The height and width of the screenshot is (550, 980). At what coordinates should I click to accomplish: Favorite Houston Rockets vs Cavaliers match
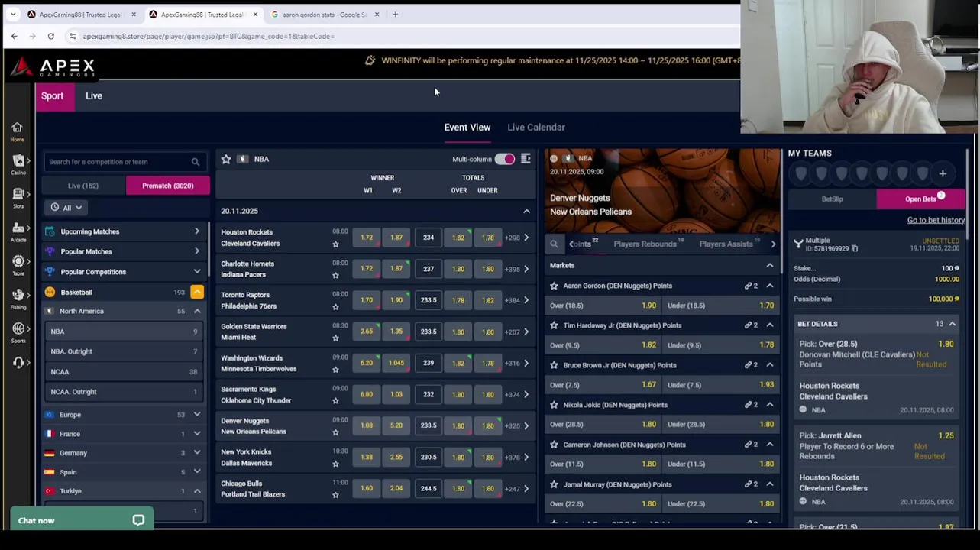coord(335,244)
